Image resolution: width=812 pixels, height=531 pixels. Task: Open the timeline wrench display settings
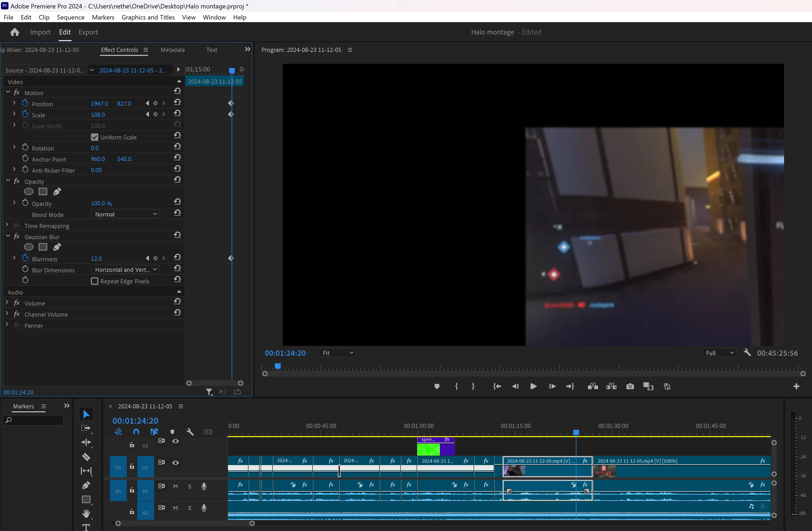point(190,432)
